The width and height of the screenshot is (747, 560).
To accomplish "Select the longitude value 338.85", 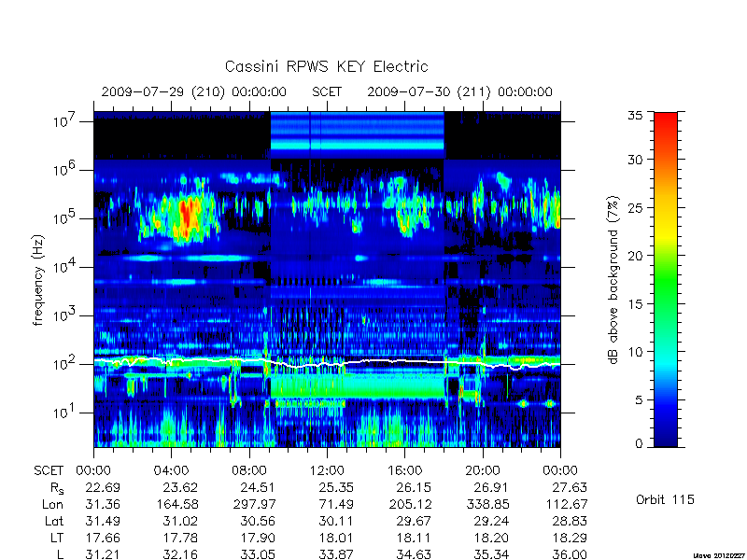I will tap(488, 504).
